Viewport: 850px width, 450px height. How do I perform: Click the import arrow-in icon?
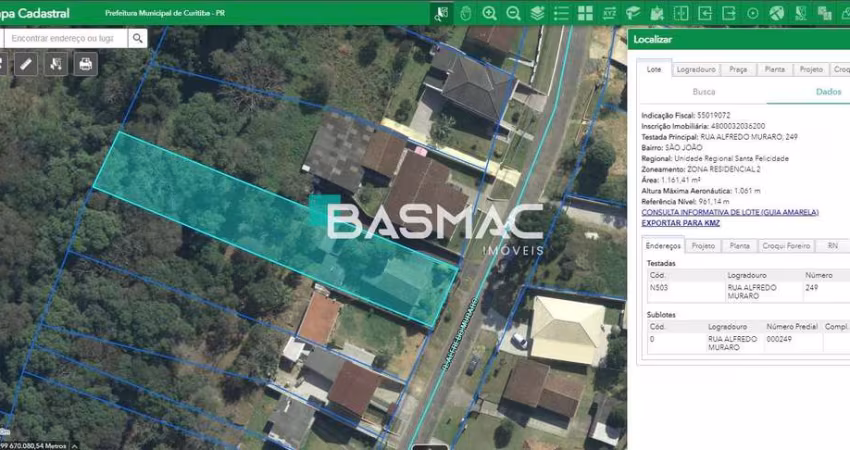[705, 13]
